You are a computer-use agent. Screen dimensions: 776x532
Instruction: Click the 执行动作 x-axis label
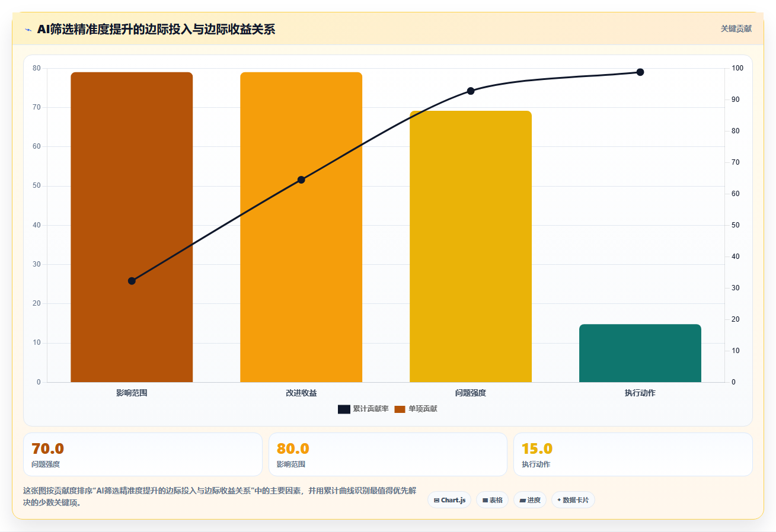pos(640,393)
